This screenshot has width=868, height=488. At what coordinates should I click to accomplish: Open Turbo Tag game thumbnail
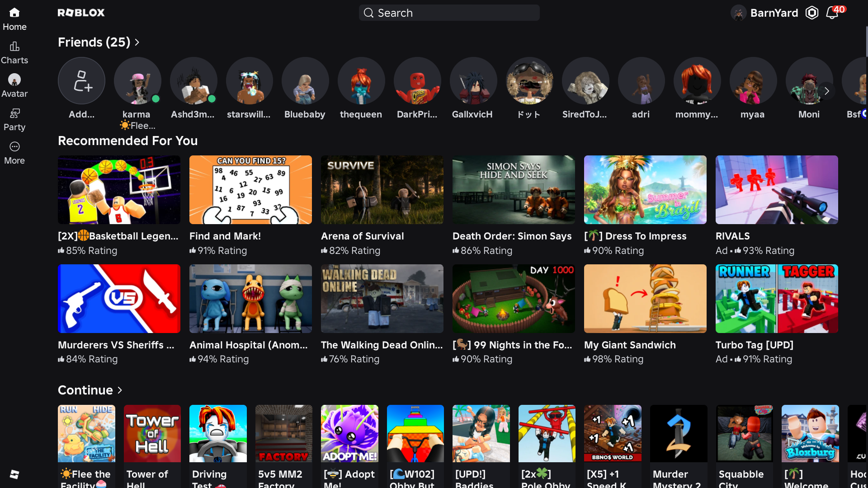click(777, 299)
